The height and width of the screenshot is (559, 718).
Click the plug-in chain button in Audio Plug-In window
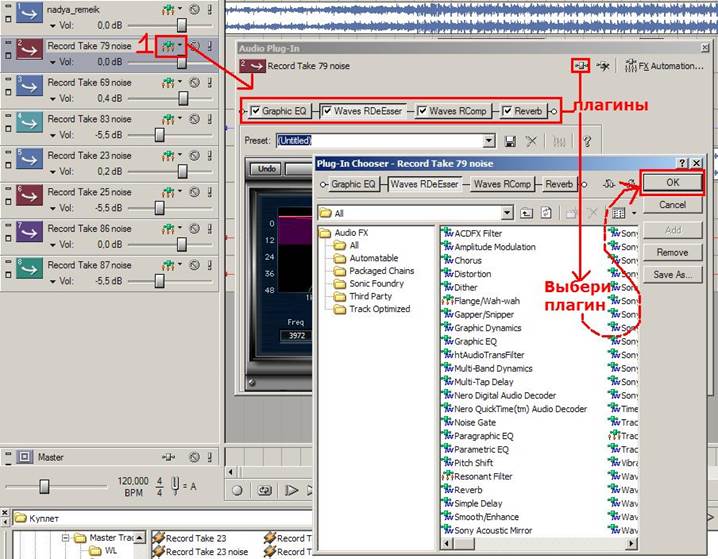[581, 66]
